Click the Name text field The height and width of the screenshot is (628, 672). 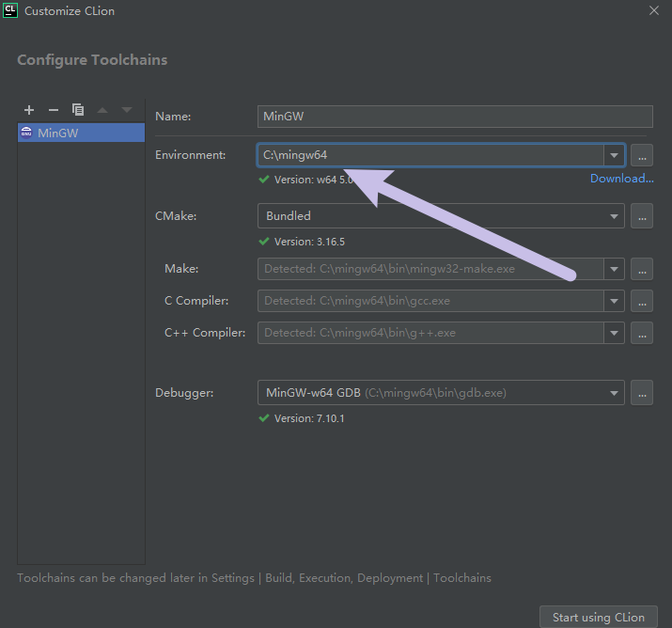(x=455, y=117)
